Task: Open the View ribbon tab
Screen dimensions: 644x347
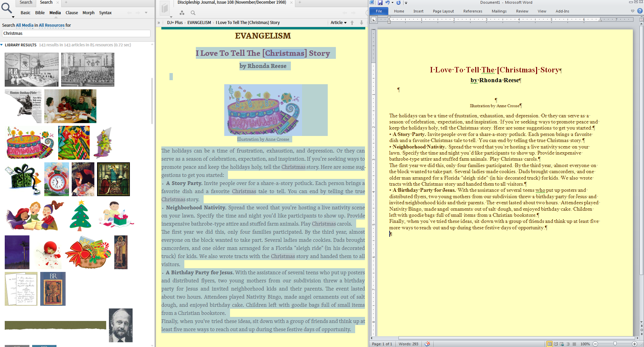Action: coord(542,11)
